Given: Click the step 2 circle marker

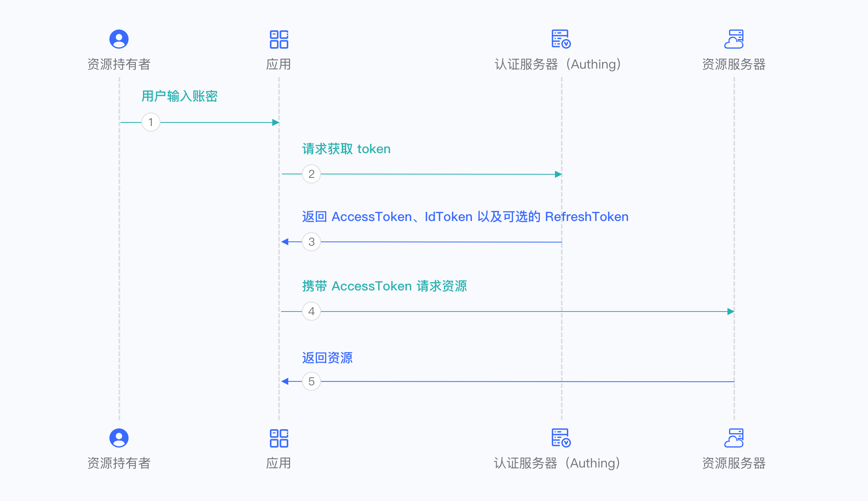Looking at the screenshot, I should tap(311, 174).
